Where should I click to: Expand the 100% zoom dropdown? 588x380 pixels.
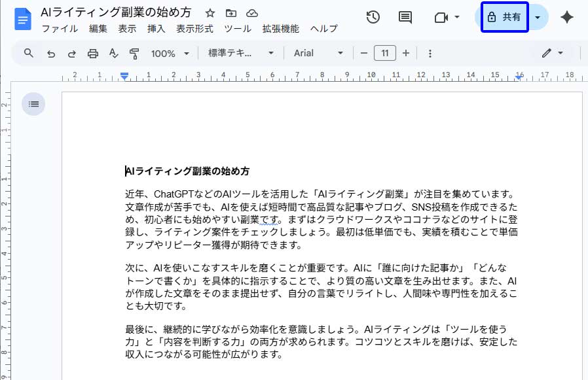click(x=170, y=54)
